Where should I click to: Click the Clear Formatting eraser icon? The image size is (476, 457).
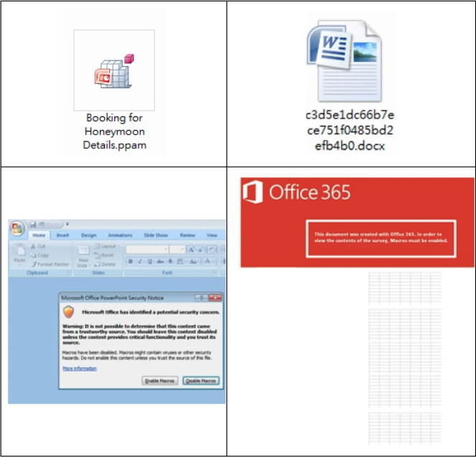[212, 250]
